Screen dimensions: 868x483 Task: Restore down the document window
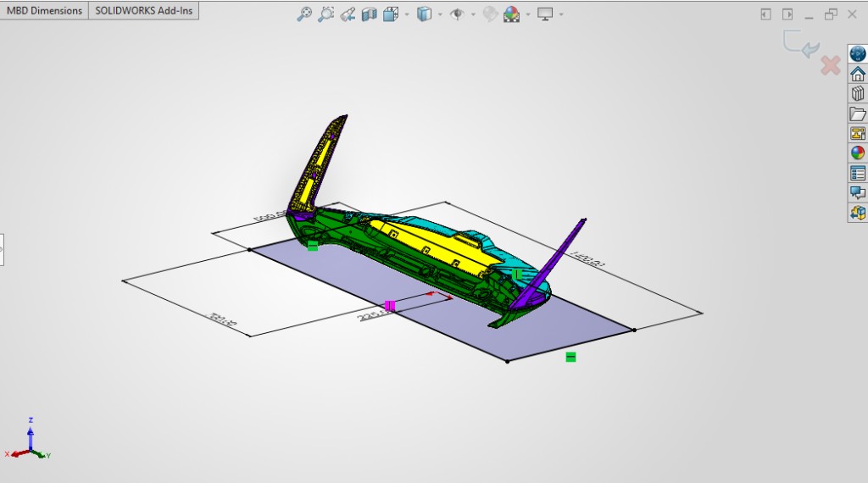click(831, 14)
